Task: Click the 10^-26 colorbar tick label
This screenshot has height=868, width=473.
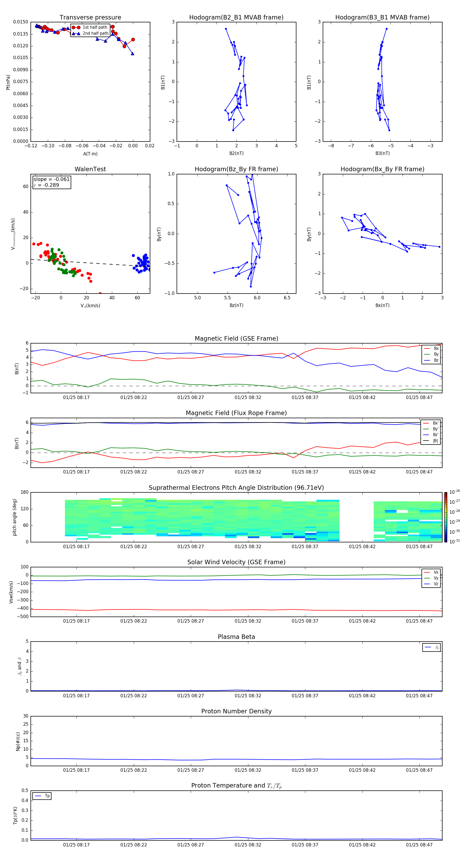Action: point(455,492)
